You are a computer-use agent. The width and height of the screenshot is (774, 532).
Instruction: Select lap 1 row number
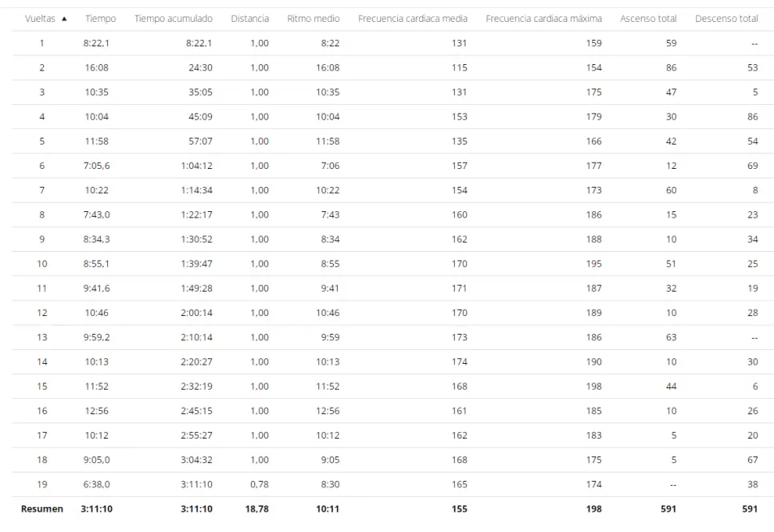pyautogui.click(x=41, y=44)
